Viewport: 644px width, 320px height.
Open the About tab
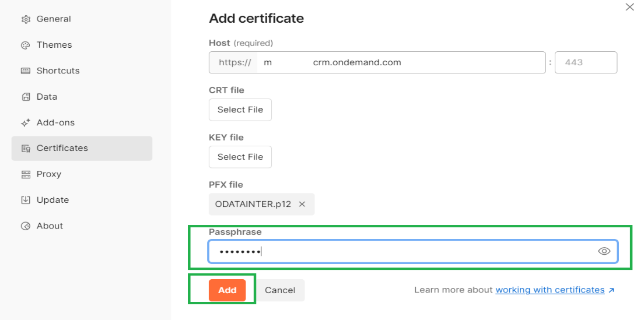coord(82,226)
